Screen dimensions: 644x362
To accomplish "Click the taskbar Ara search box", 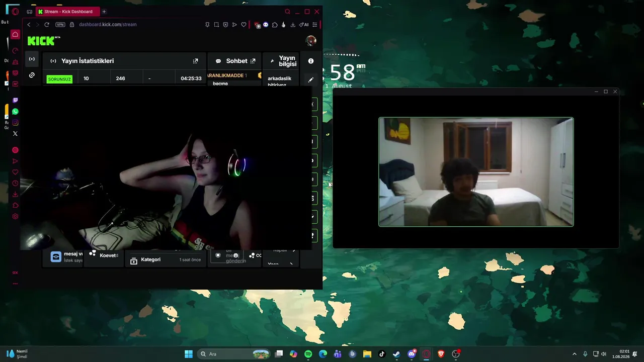I will (x=234, y=354).
